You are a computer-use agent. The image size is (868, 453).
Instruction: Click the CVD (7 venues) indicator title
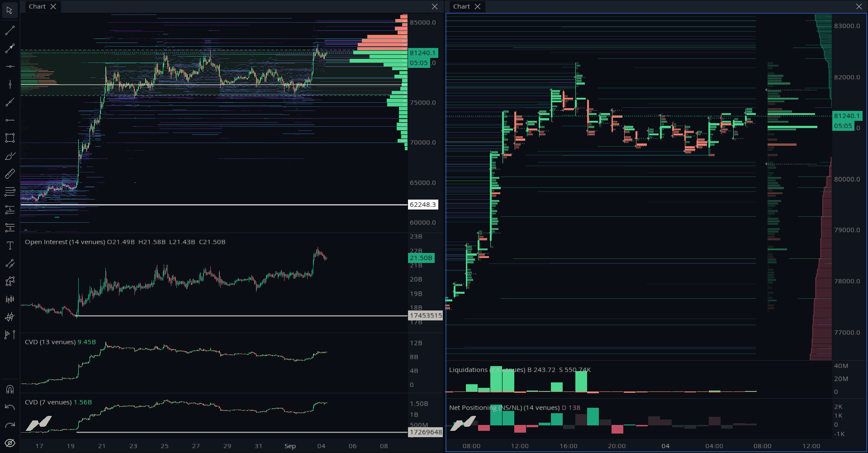click(48, 402)
